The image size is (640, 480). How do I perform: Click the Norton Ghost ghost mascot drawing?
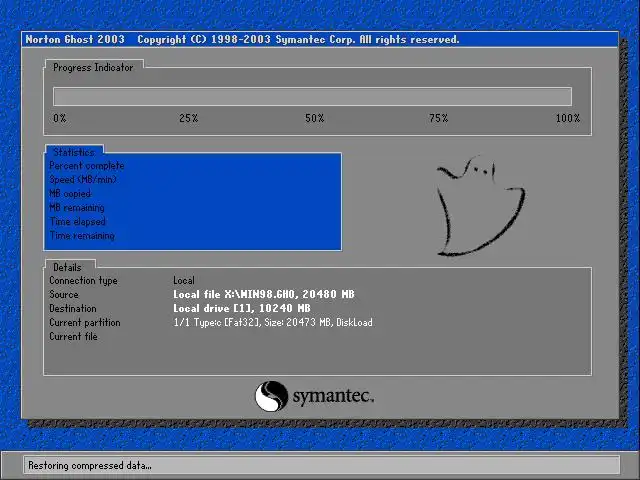click(x=480, y=205)
